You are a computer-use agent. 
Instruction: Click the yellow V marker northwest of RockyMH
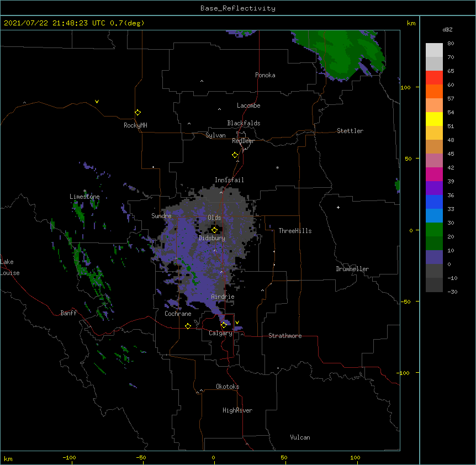click(97, 102)
